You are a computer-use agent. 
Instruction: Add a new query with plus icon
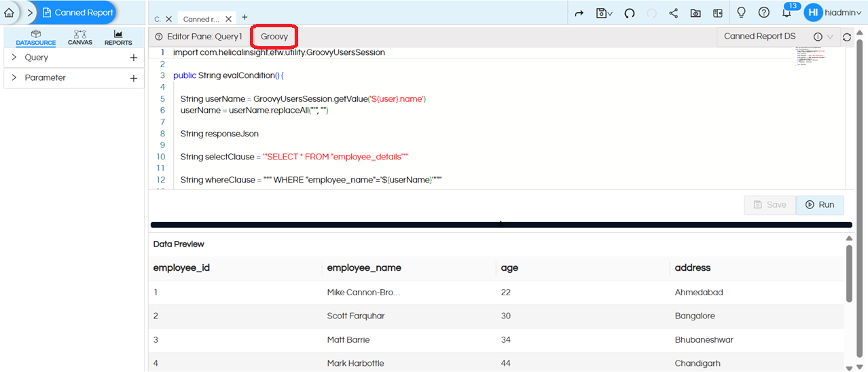pos(134,58)
